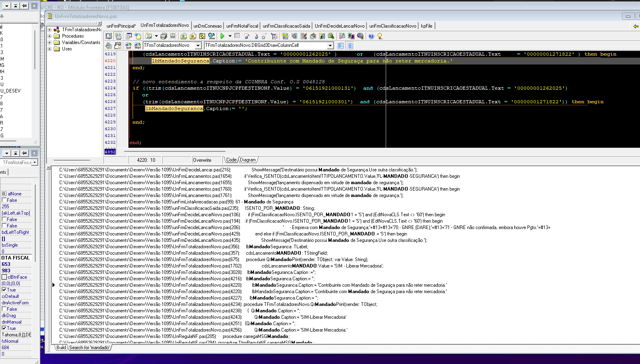The image size is (640, 364).
Task: Open the blue Help question mark icon
Action: click(x=371, y=36)
